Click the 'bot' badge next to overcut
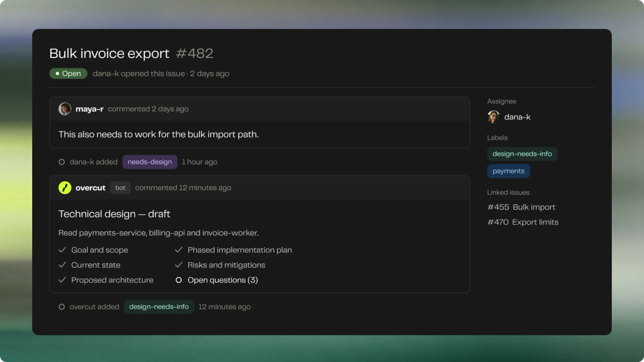Image resolution: width=644 pixels, height=362 pixels. coord(121,187)
